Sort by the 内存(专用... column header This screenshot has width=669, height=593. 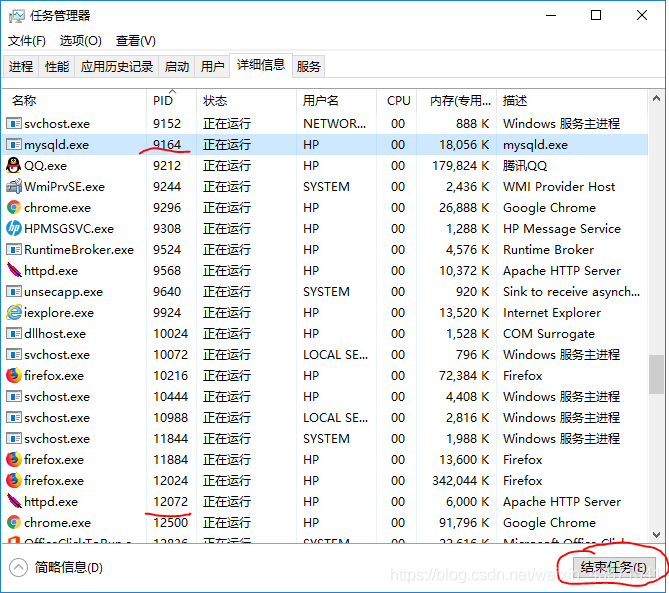[x=457, y=101]
